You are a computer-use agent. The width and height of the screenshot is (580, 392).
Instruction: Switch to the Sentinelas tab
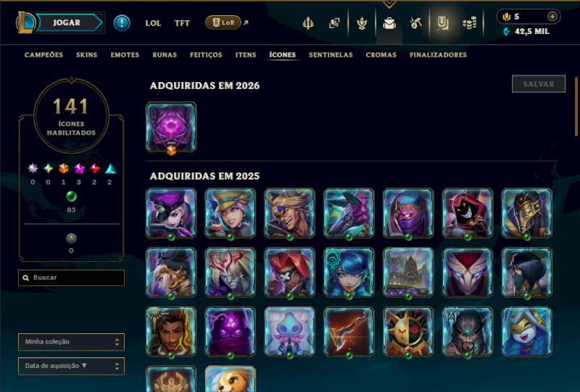click(331, 55)
